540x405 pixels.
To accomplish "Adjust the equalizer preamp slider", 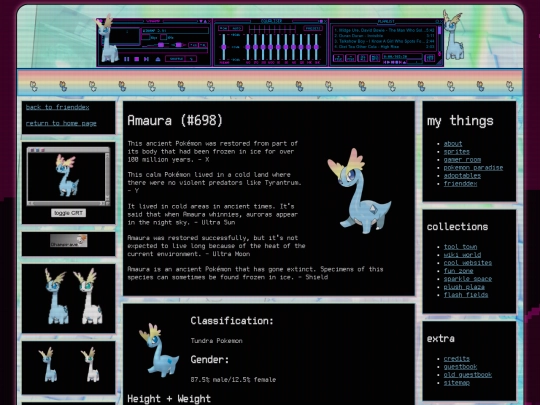I will click(x=224, y=47).
